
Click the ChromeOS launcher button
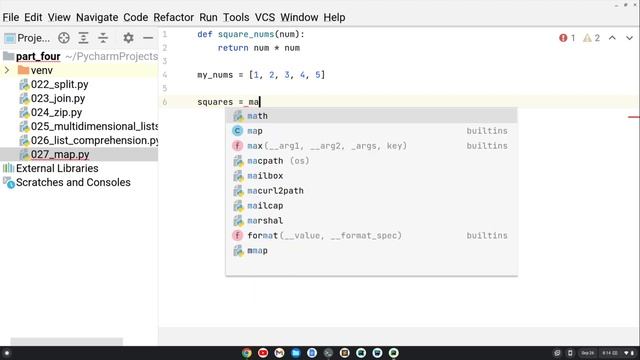point(7,353)
